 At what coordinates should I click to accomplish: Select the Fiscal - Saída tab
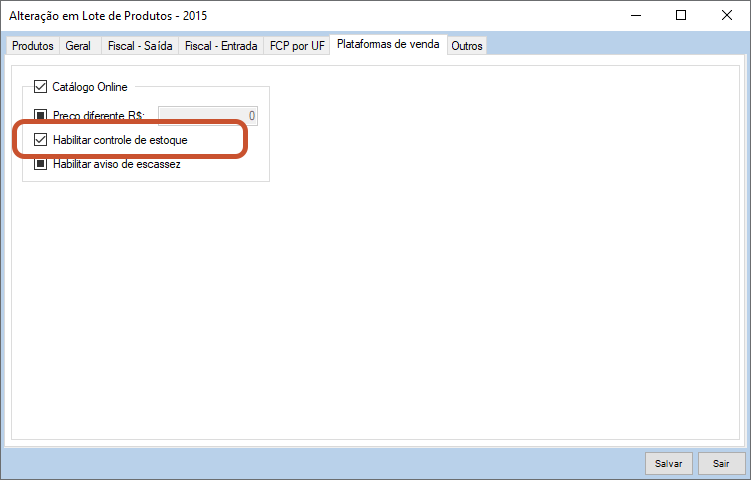(140, 46)
